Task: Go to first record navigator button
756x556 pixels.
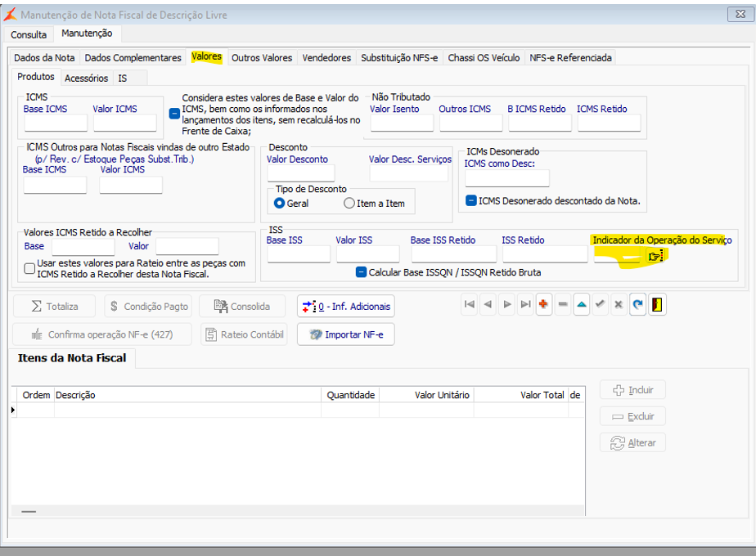Action: click(469, 304)
